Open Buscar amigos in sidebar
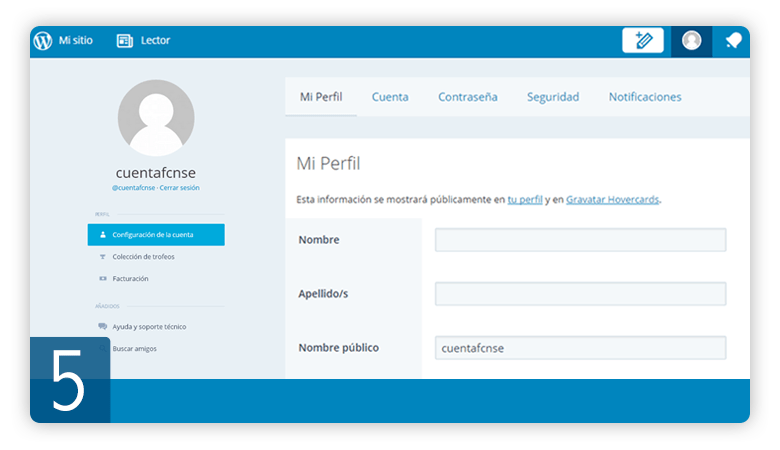The image size is (780, 450). pos(134,349)
